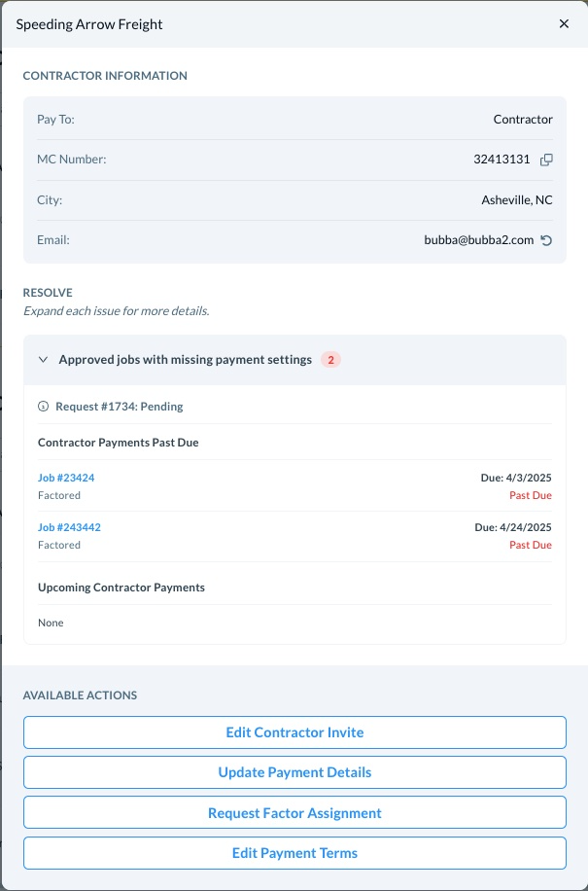Screen dimensions: 588x891
Task: Click the MC Number value 32413131
Action: 502,160
